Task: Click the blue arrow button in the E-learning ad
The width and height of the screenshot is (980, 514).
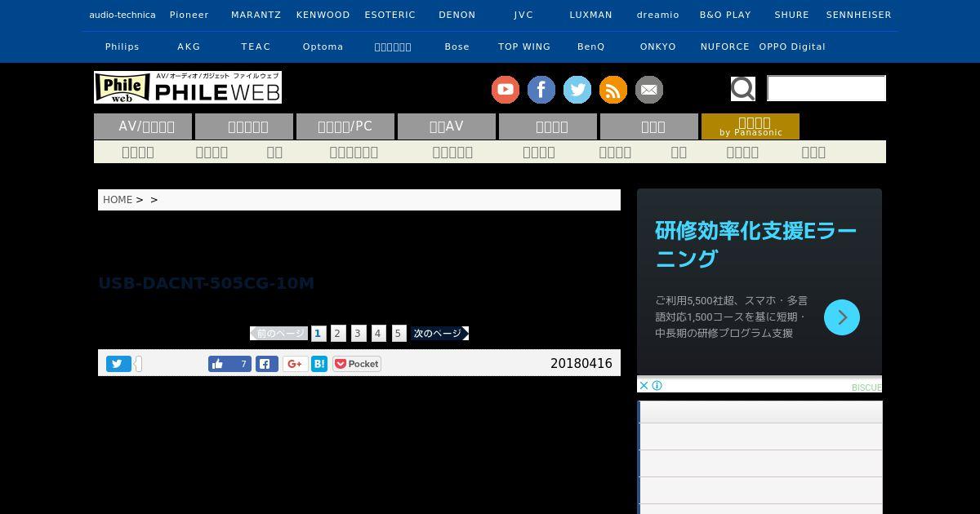Action: 842,317
